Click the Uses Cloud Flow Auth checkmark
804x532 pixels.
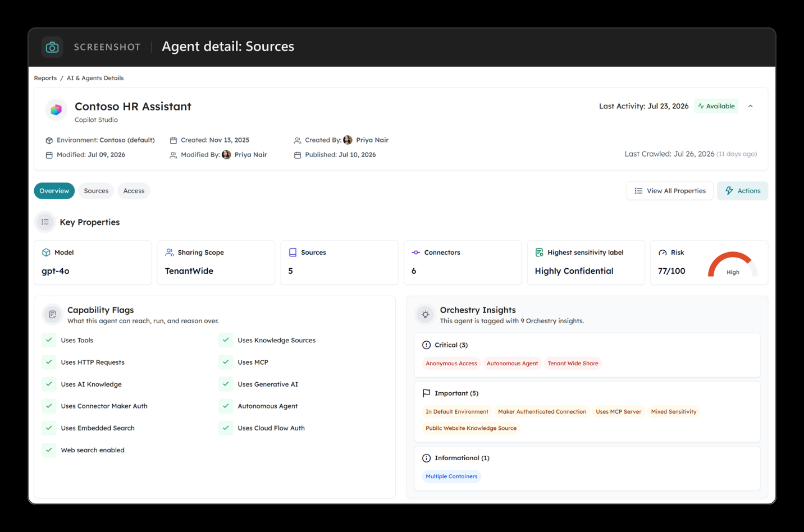tap(226, 428)
